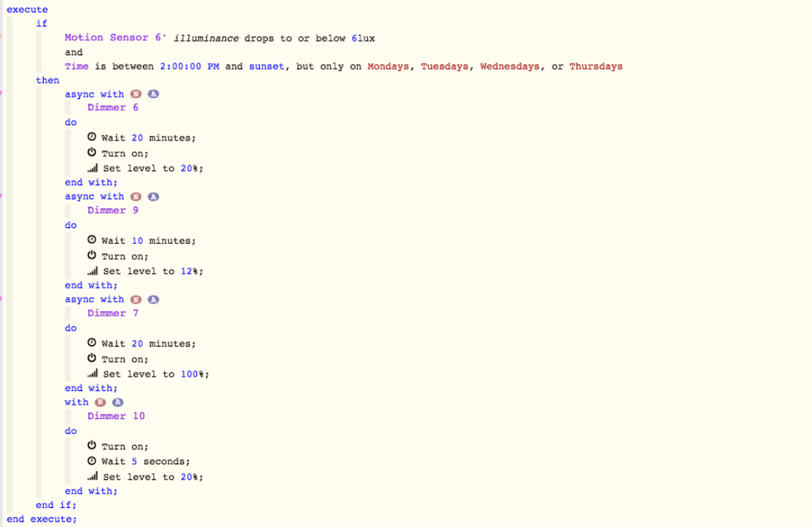Click the 'Time' operand in the condition

tap(76, 66)
